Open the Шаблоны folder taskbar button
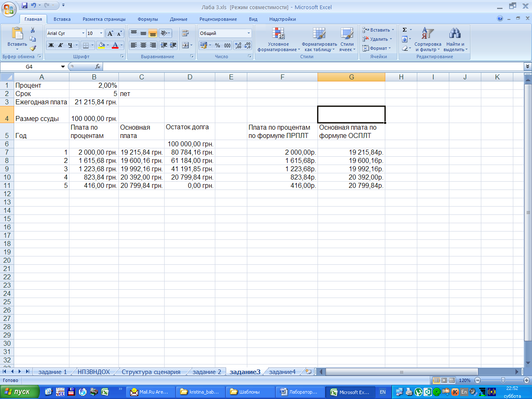Viewport: 532px width, 399px height. click(250, 392)
